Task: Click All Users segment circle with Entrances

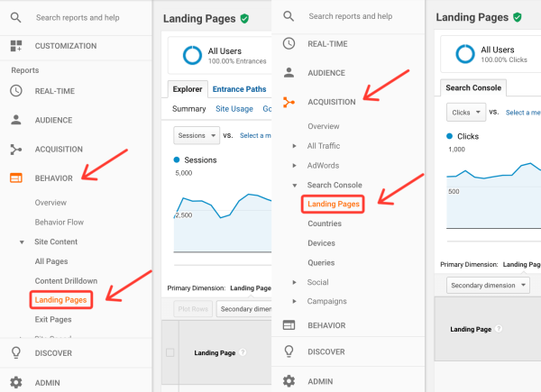Action: click(192, 55)
